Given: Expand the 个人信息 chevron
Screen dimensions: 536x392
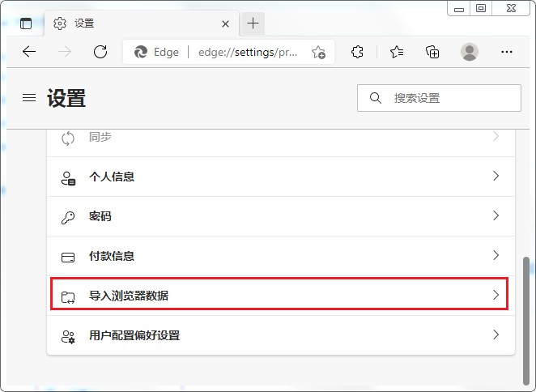Looking at the screenshot, I should click(496, 176).
